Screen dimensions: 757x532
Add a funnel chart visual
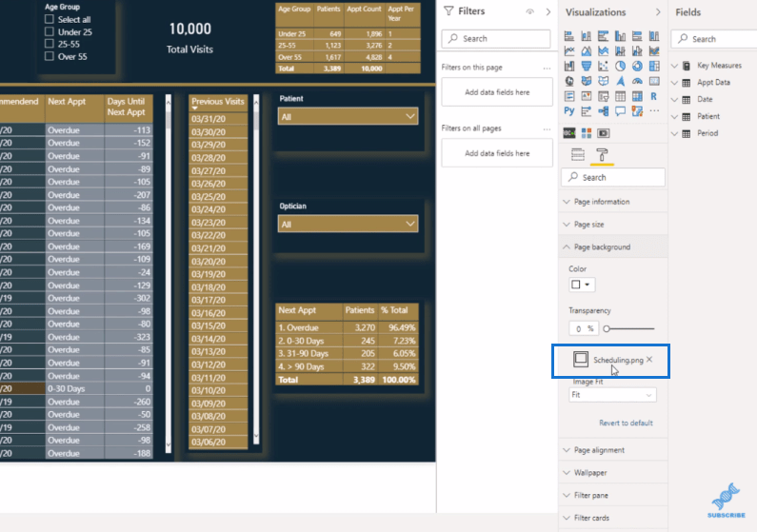pos(587,66)
